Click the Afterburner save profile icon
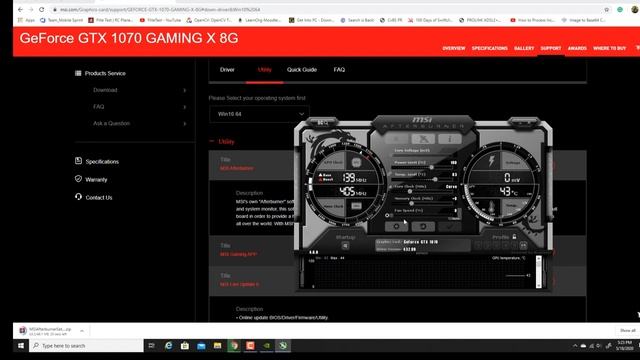Viewport: 640px width, 360px height. point(523,245)
